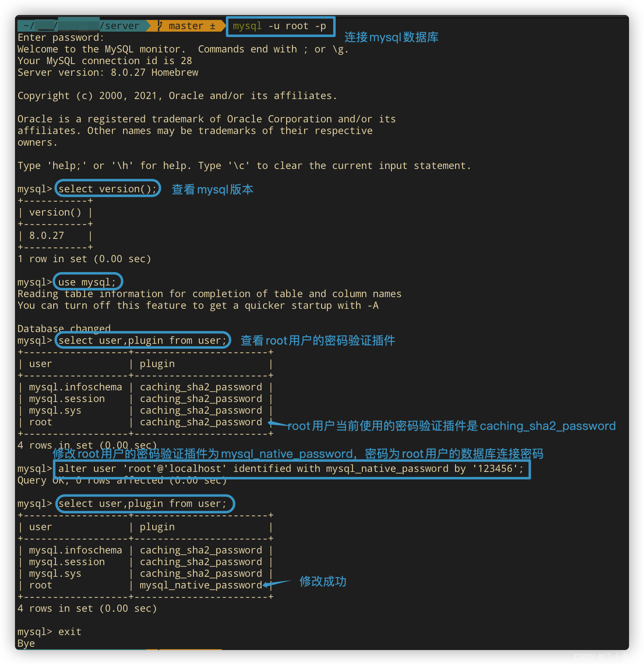644x665 pixels.
Task: Click the 'Enter password:' line
Action: pos(61,37)
